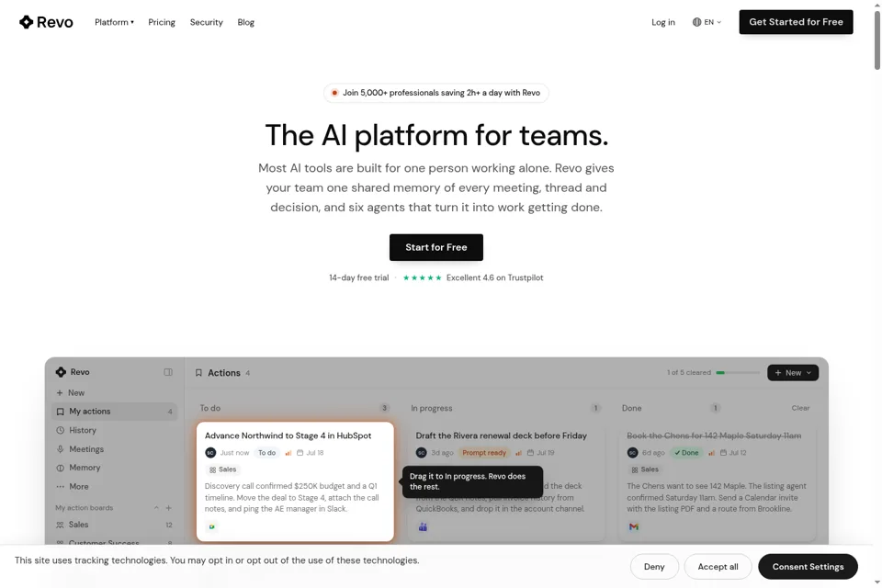Viewport: 882px width, 588px height.
Task: Click the avatar on the Chens card
Action: coord(632,452)
